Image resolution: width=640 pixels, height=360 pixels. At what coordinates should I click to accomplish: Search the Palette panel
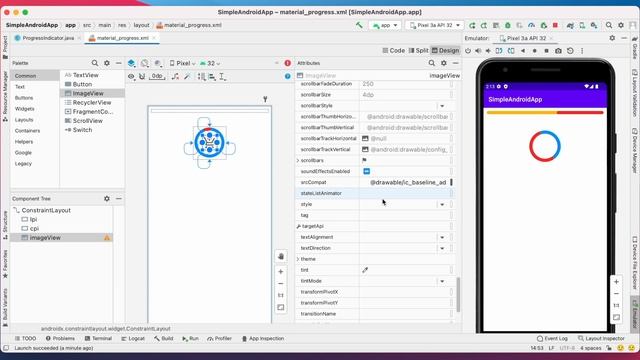(x=95, y=63)
